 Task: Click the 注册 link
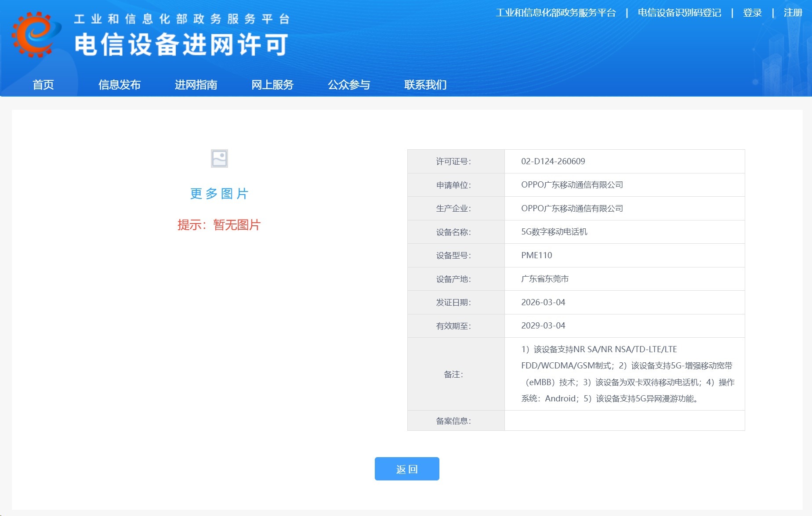pos(793,13)
